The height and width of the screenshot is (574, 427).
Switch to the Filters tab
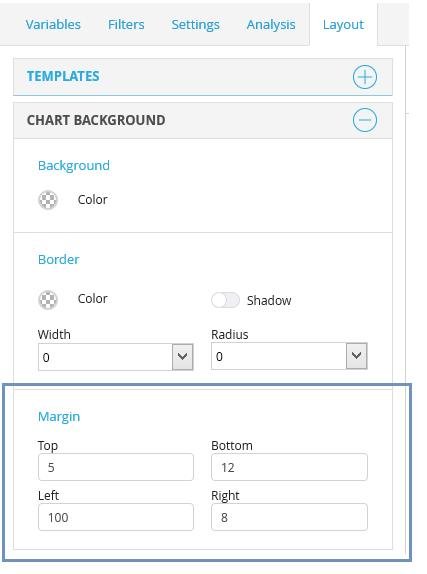pyautogui.click(x=126, y=25)
